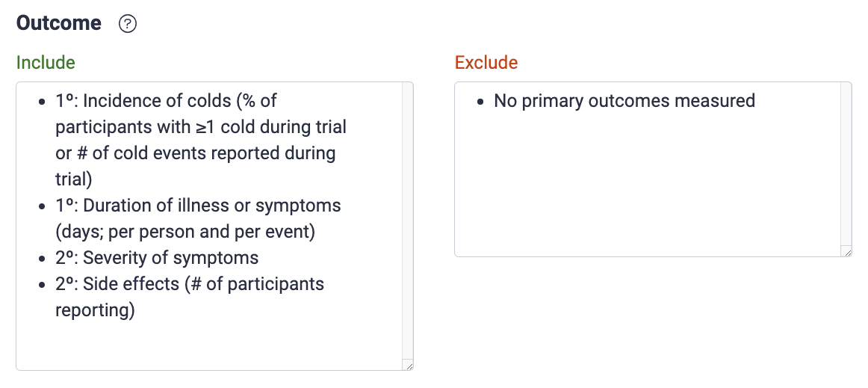
Task: Click the "Severity of symptoms" item
Action: (170, 258)
